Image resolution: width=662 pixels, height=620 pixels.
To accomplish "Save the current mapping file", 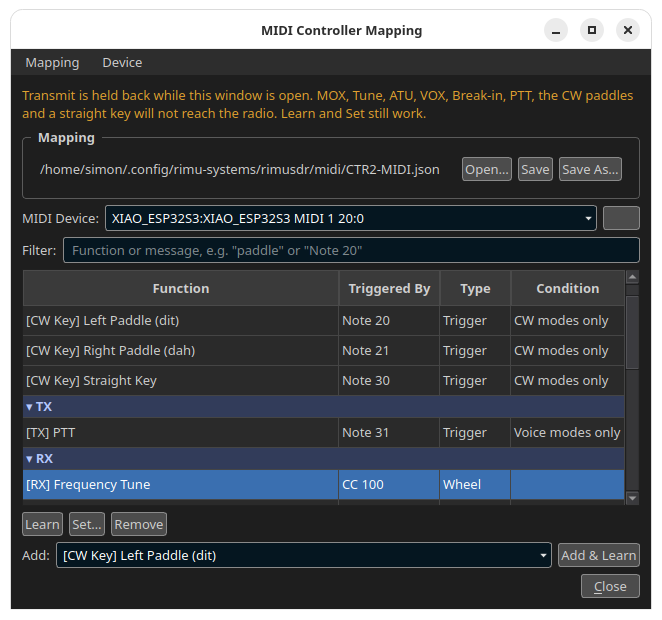I will (x=535, y=169).
